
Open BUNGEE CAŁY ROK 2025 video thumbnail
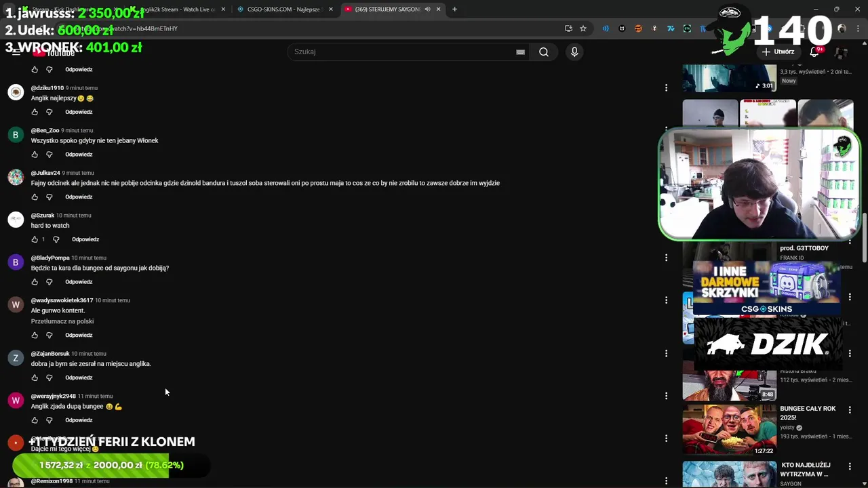point(730,430)
